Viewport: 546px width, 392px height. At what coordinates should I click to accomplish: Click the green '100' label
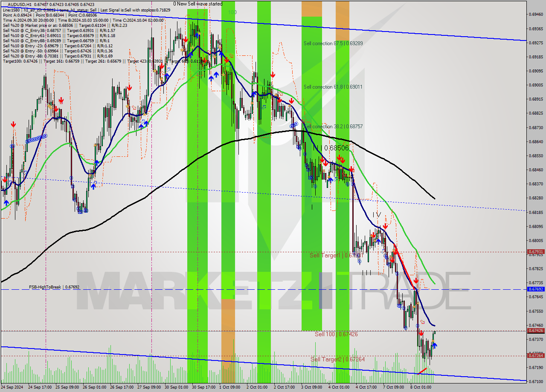[x=232, y=12]
